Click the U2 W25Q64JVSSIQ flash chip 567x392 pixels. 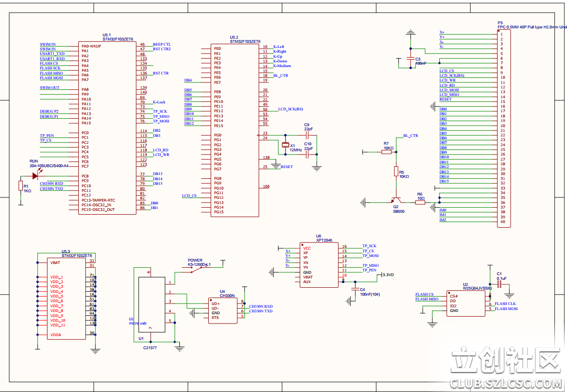coord(466,303)
